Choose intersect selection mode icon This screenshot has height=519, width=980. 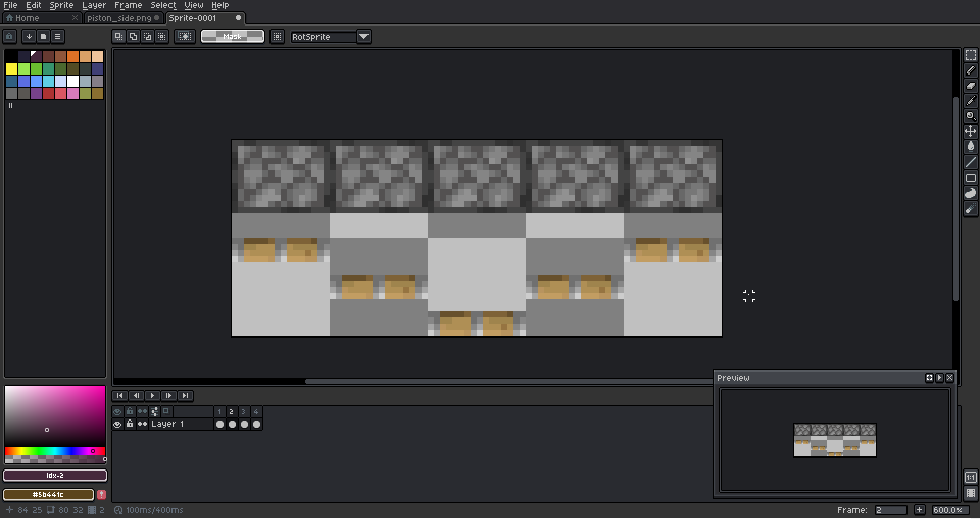click(x=162, y=36)
